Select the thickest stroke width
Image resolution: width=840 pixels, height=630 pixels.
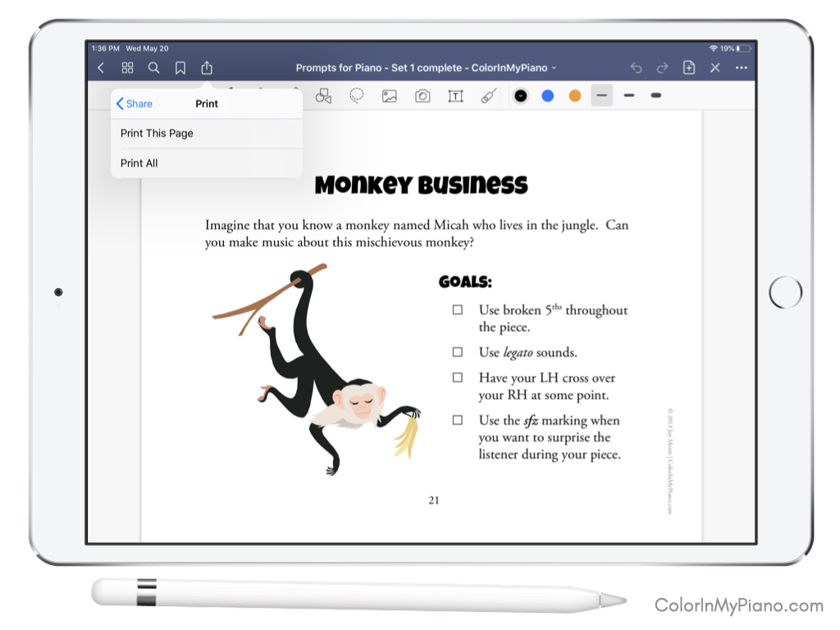click(656, 96)
